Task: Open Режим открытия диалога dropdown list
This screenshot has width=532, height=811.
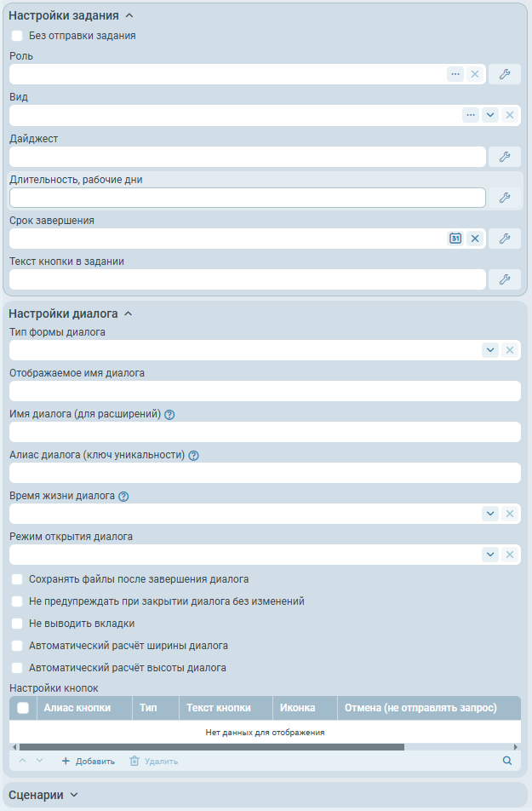Action: (x=490, y=555)
